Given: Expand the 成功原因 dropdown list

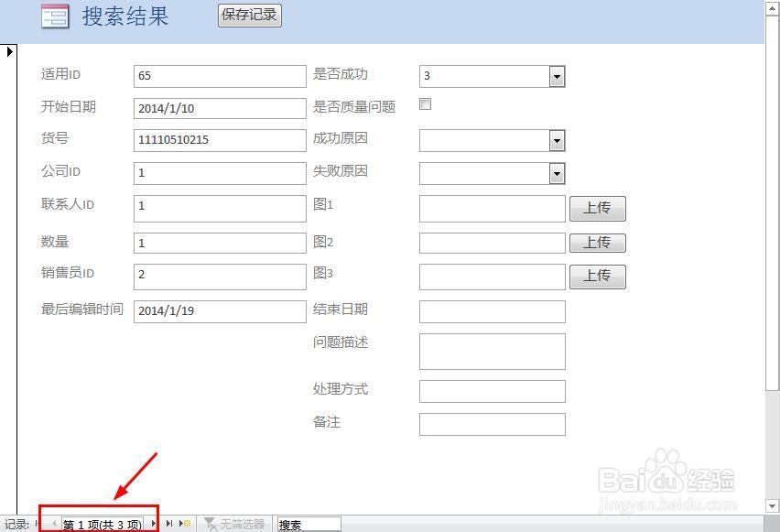Looking at the screenshot, I should 558,139.
